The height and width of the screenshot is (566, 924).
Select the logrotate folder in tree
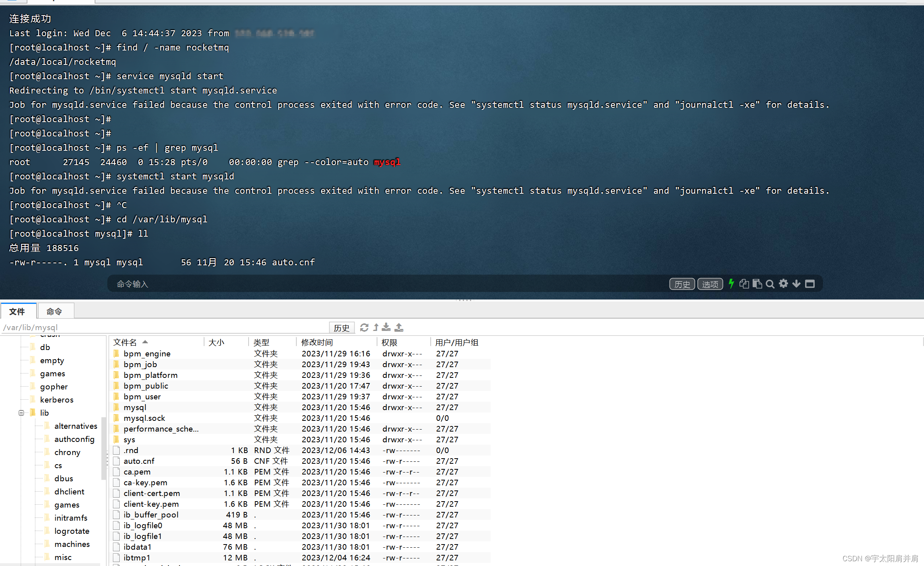tap(72, 531)
